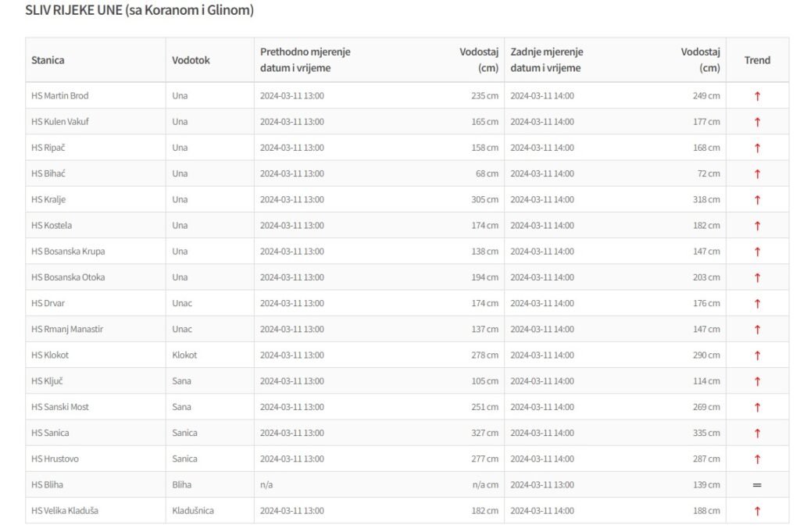Click the Stanica column header
Screen dimensions: 800x532
click(48, 60)
